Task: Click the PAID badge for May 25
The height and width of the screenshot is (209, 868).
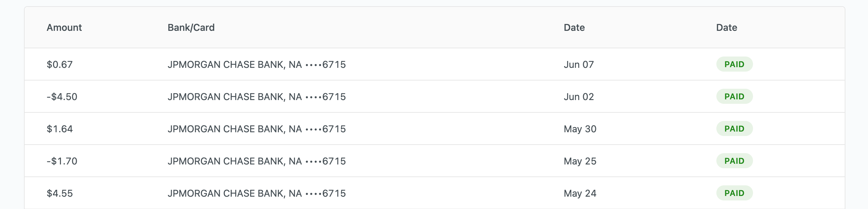Action: (x=734, y=161)
